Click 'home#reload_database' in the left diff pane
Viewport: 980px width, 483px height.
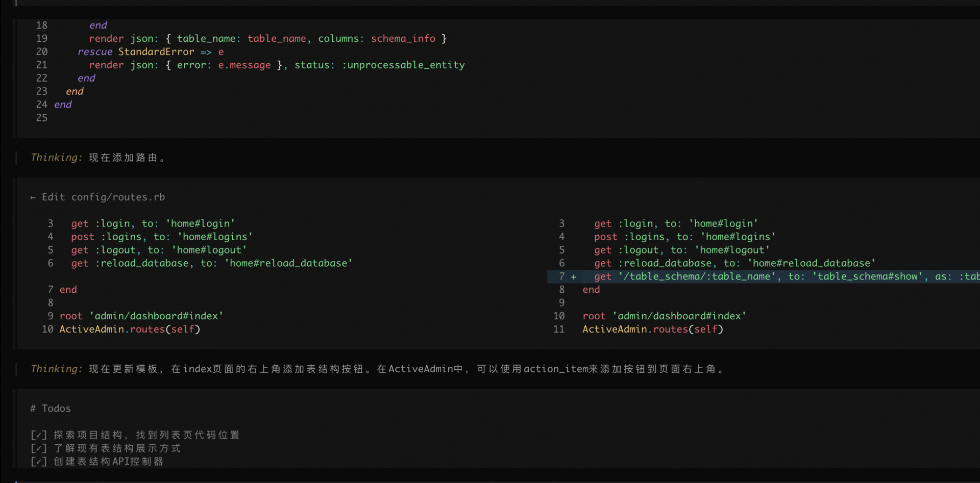pos(288,263)
